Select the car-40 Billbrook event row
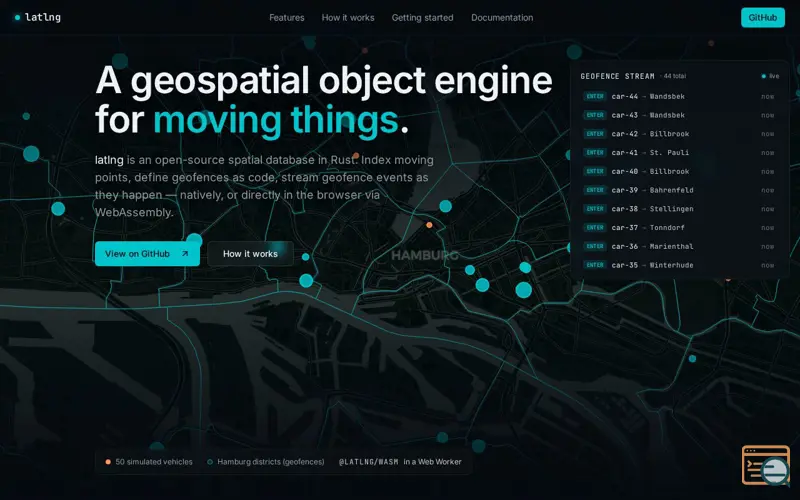The height and width of the screenshot is (500, 800). (679, 171)
